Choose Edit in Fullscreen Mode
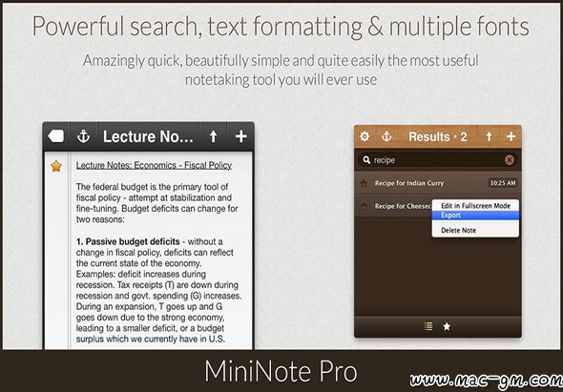 (x=475, y=206)
